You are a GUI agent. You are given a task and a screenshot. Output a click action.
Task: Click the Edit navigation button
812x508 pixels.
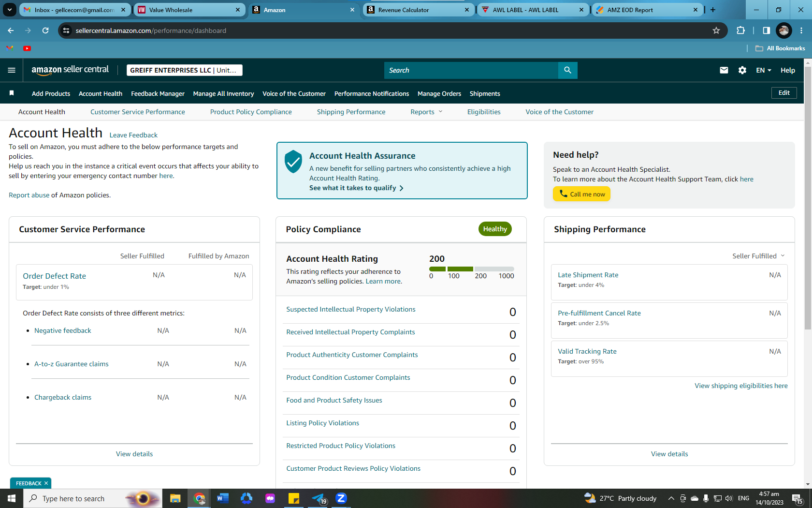(784, 93)
